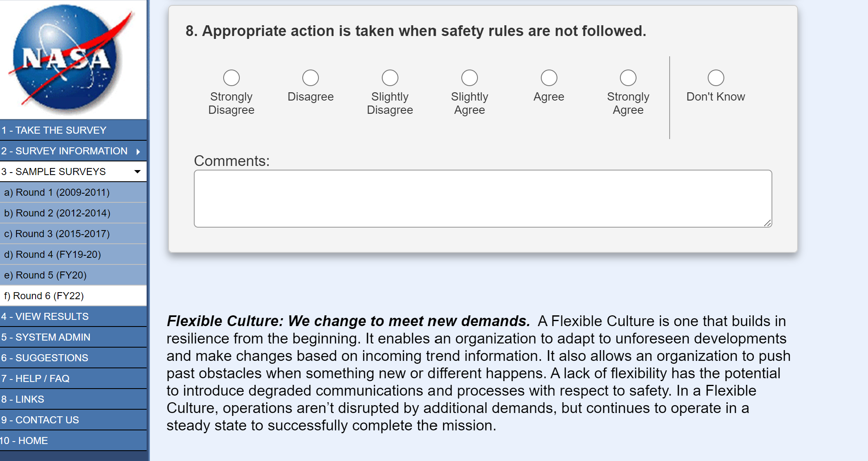Choose the Disagree radio option
Viewport: 868px width, 461px height.
(x=311, y=78)
